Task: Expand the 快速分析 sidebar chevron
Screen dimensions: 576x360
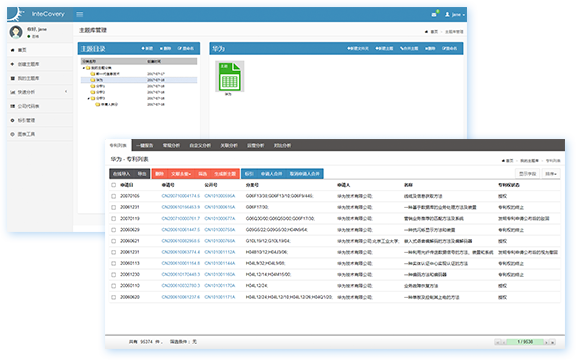Action: (66, 91)
